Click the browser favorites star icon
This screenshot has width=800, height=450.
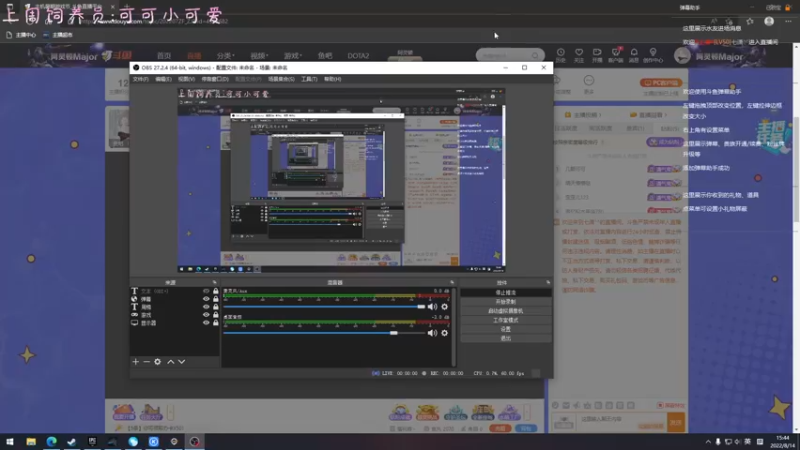tap(750, 21)
